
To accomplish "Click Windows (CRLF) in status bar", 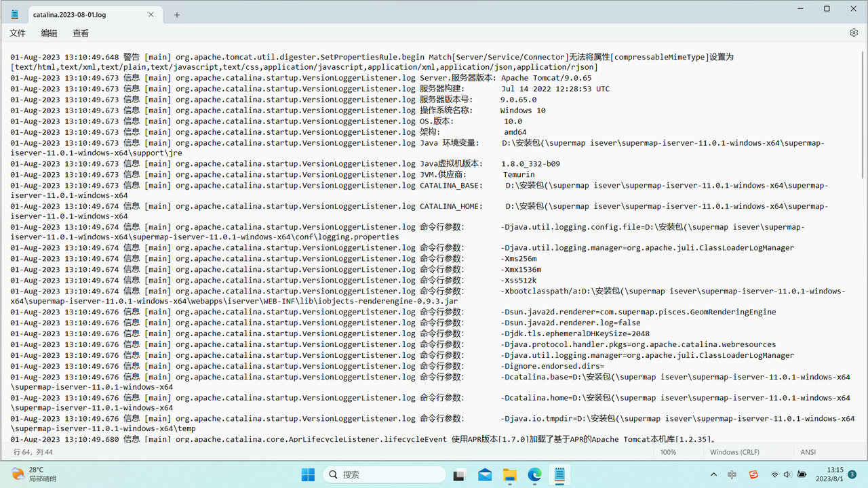I will [734, 452].
